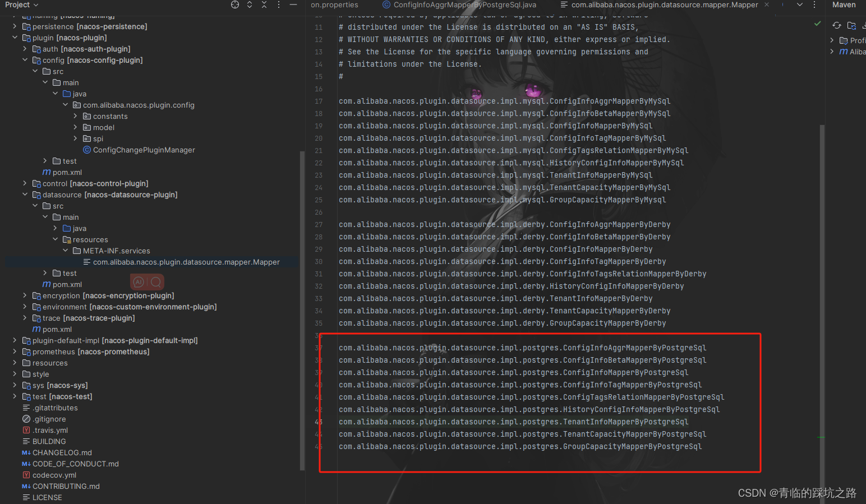Image resolution: width=866 pixels, height=504 pixels.
Task: Expand the auth [nacos-auth-plugin] module
Action: (x=25, y=49)
